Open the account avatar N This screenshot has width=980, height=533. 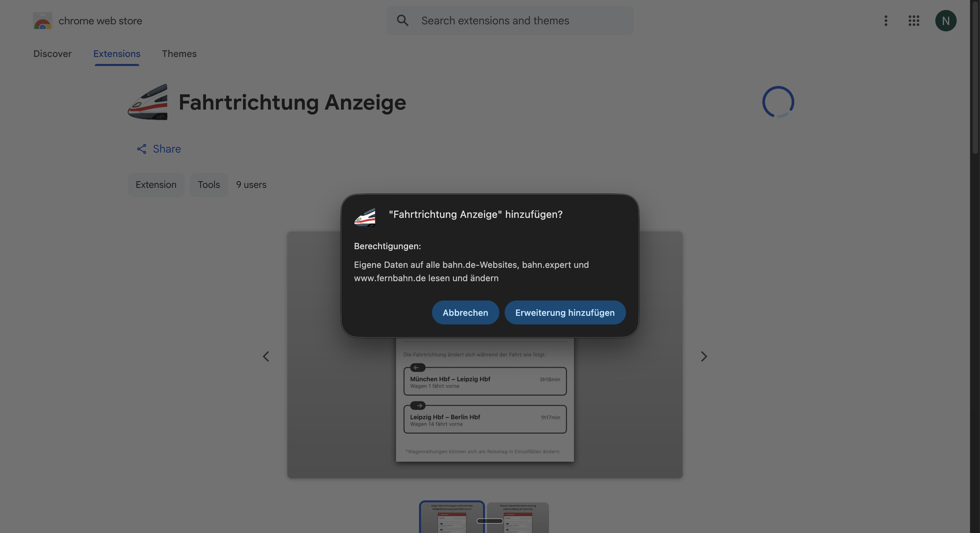(946, 21)
